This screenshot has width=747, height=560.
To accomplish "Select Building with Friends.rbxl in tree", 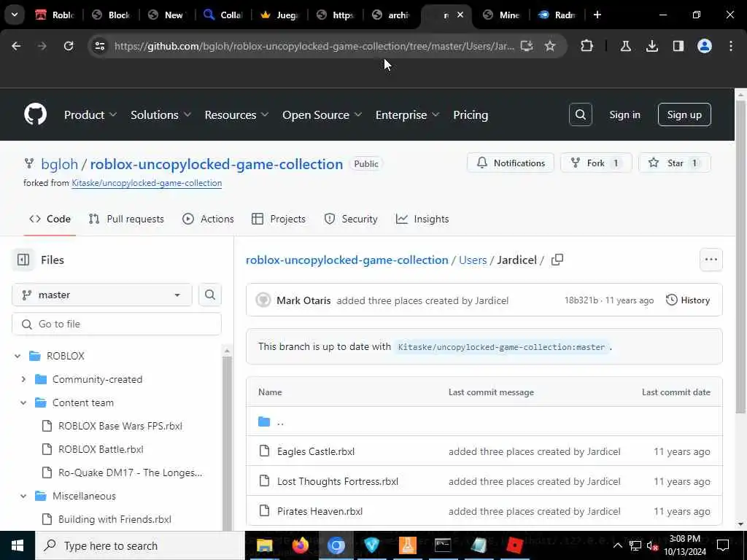I will tap(115, 519).
